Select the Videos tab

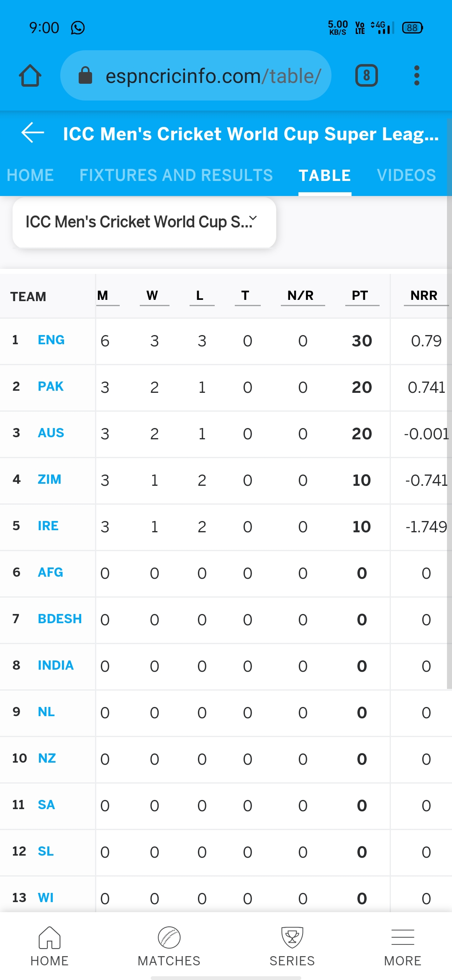coord(406,175)
